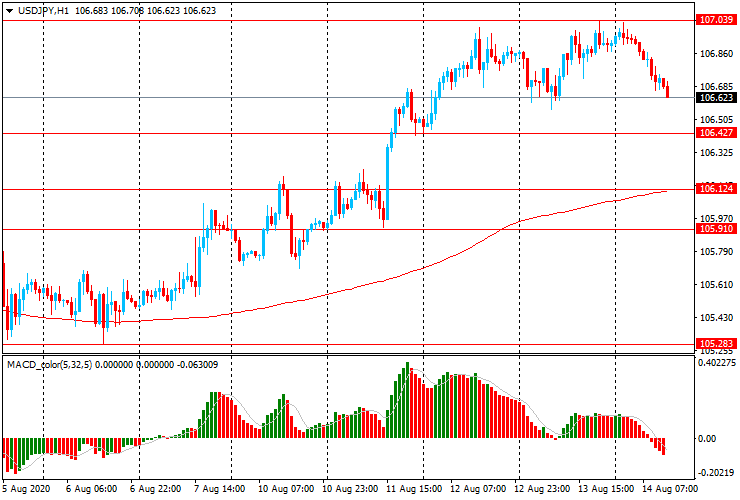Image resolution: width=740 pixels, height=500 pixels.
Task: Open the chart dropdown triangle beside USDJPY,H1
Action: [x=9, y=11]
